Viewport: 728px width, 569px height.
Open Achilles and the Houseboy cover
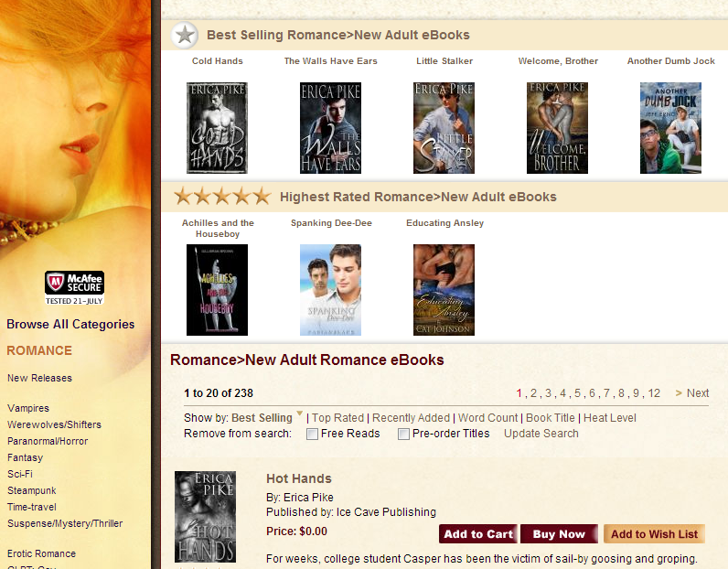(x=217, y=290)
